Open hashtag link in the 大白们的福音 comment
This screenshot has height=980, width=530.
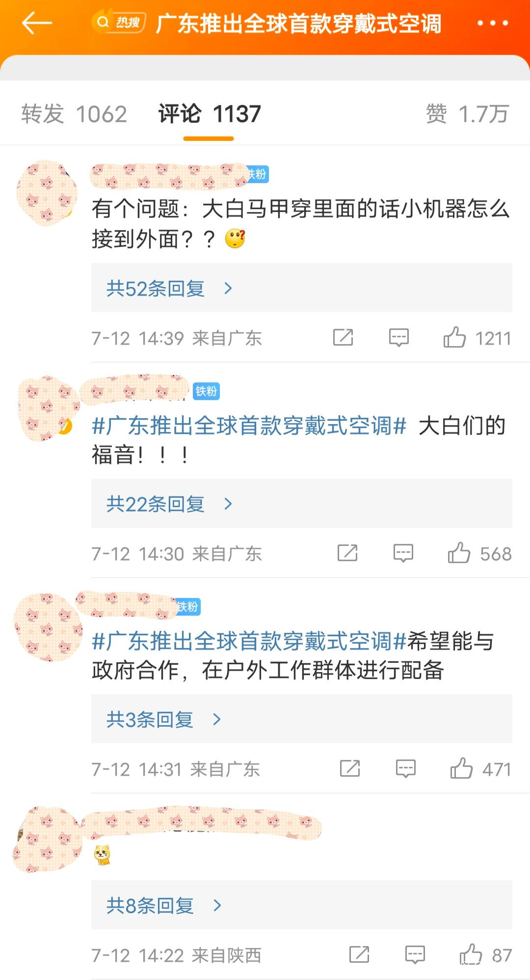[x=249, y=426]
